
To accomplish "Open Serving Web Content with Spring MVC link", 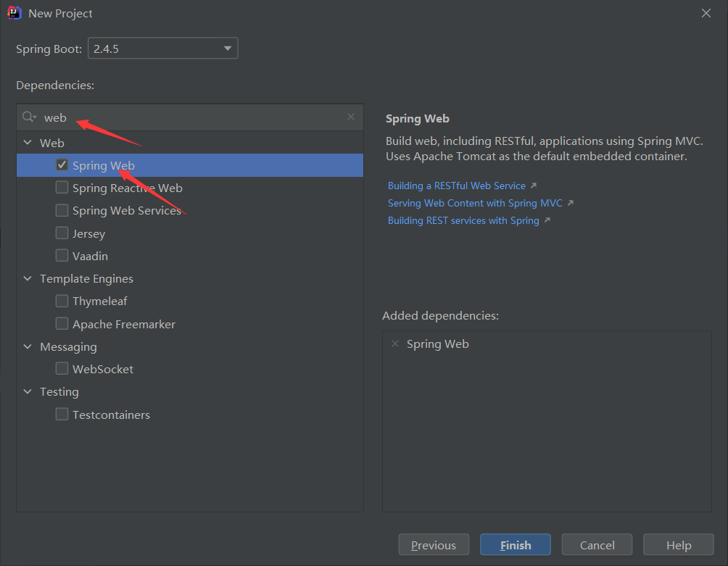I will point(475,203).
